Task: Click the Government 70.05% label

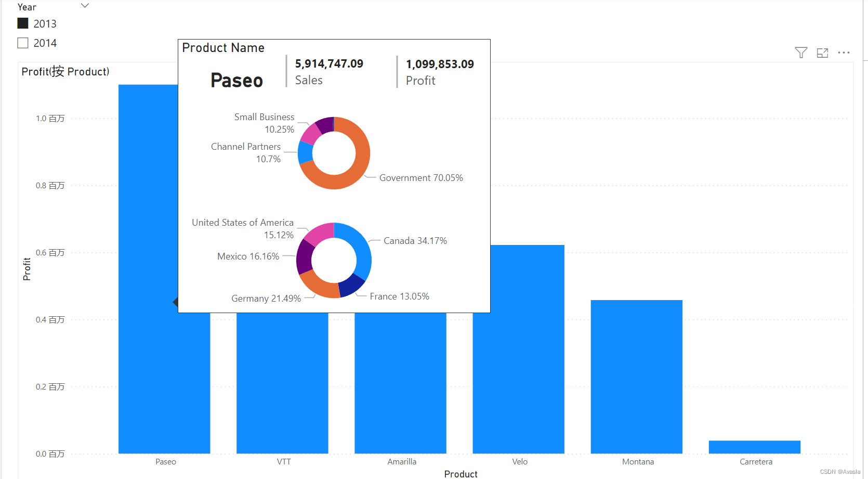Action: point(421,178)
